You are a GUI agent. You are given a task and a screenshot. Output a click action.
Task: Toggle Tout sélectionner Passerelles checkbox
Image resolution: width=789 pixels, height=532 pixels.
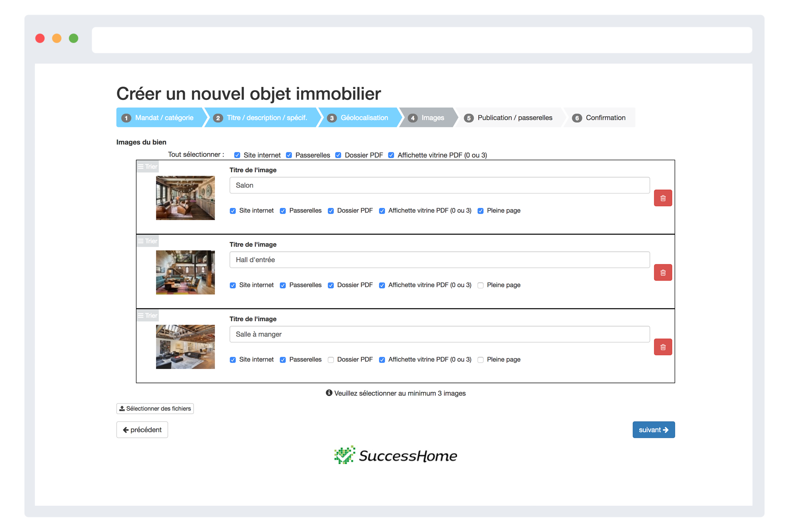[x=289, y=155]
